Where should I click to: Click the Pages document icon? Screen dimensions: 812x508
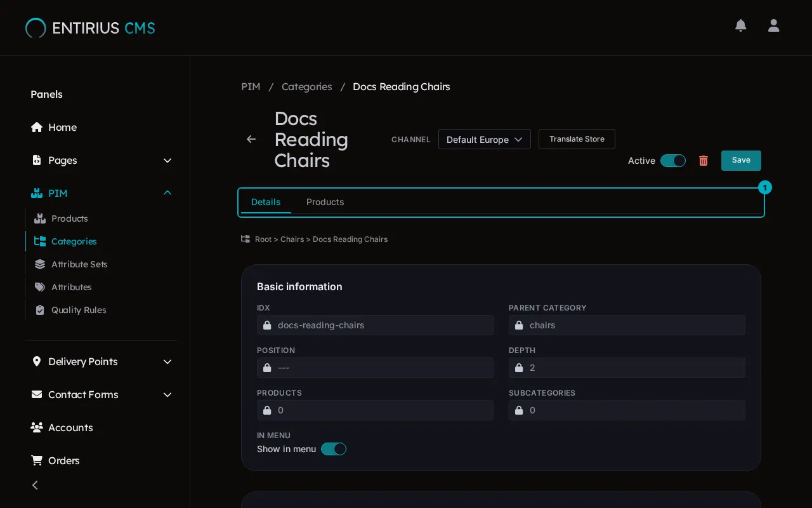coord(37,160)
